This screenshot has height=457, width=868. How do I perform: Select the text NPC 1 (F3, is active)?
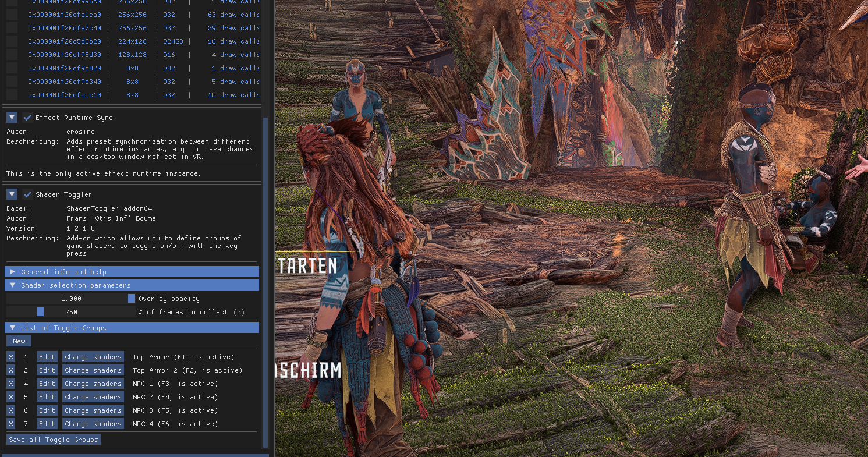click(x=175, y=384)
